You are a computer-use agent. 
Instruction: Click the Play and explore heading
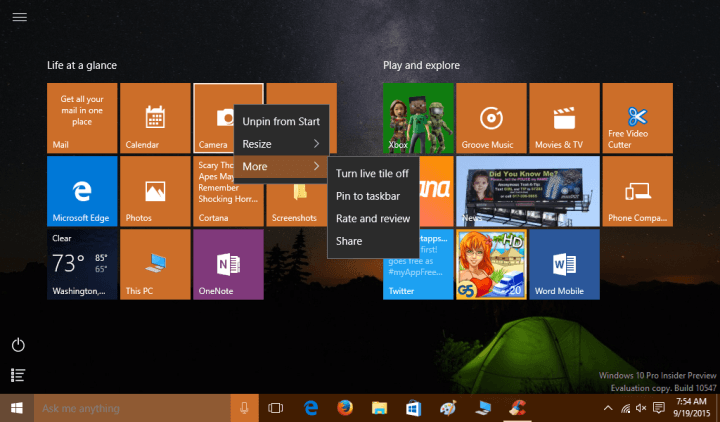tap(422, 65)
